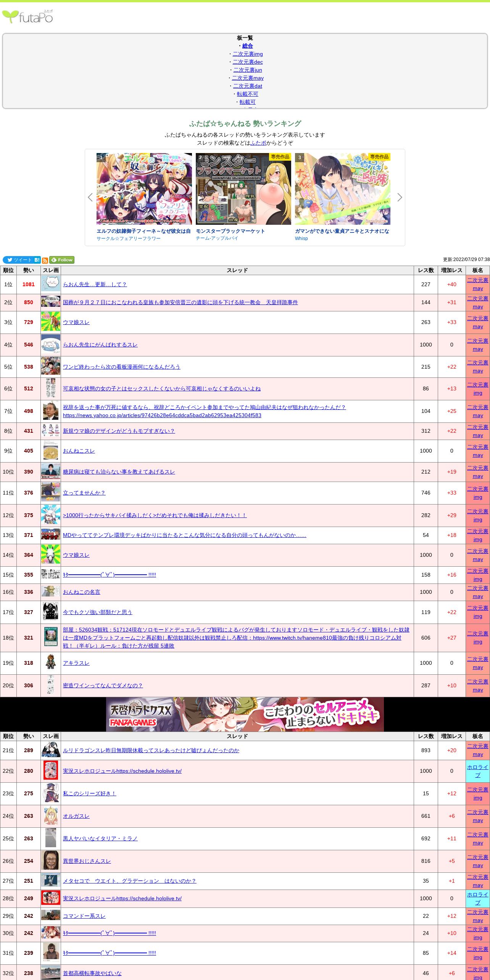Open thumbnail for rank 12 thread
Viewport: 490px width, 980px height.
pyautogui.click(x=51, y=515)
